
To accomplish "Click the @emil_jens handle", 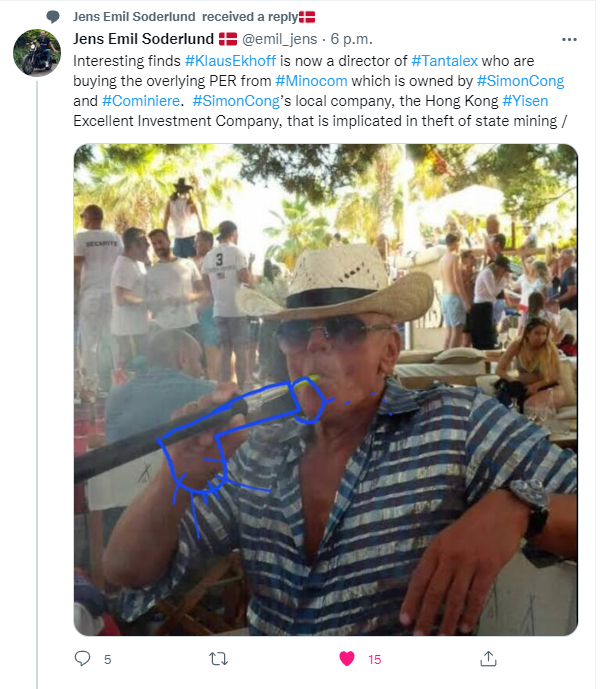I will [282, 40].
